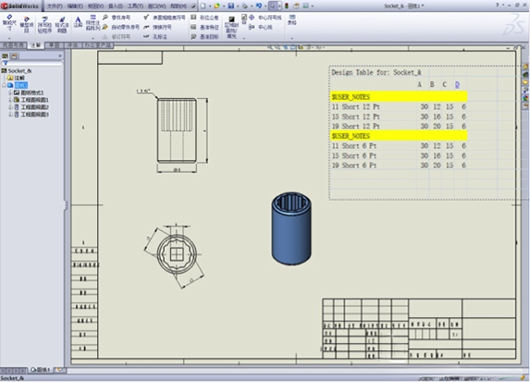The height and width of the screenshot is (382, 530).
Task: Expand the 工程图视图3 tree node
Action: [x=10, y=115]
